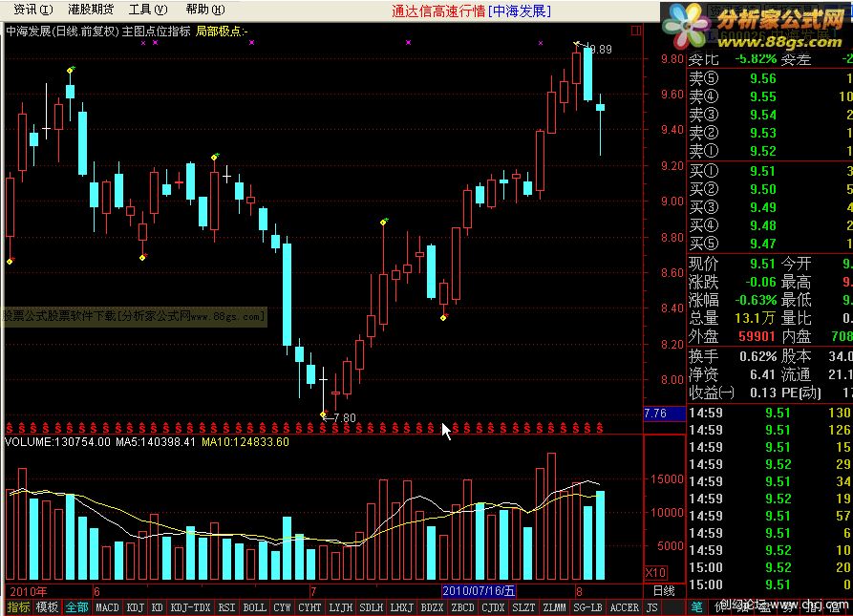Select the 笔 tab in the right panel
The image size is (853, 616).
point(697,607)
